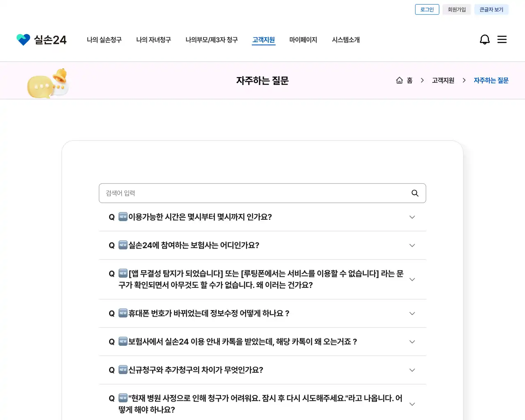Select 마이페이지 from the navigation

[303, 39]
